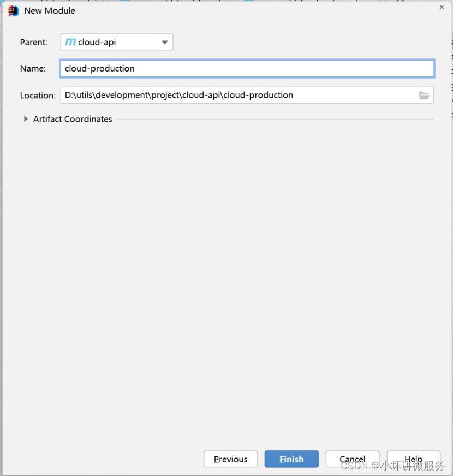Click the Help button
The image size is (453, 476).
[414, 459]
